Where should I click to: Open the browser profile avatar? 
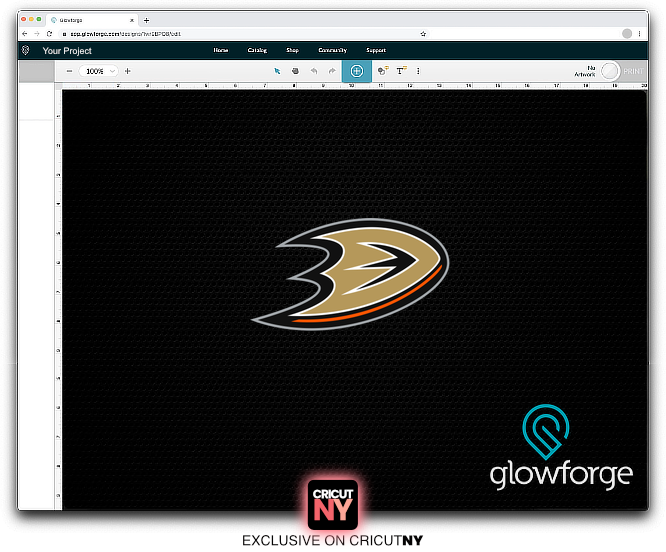click(627, 34)
